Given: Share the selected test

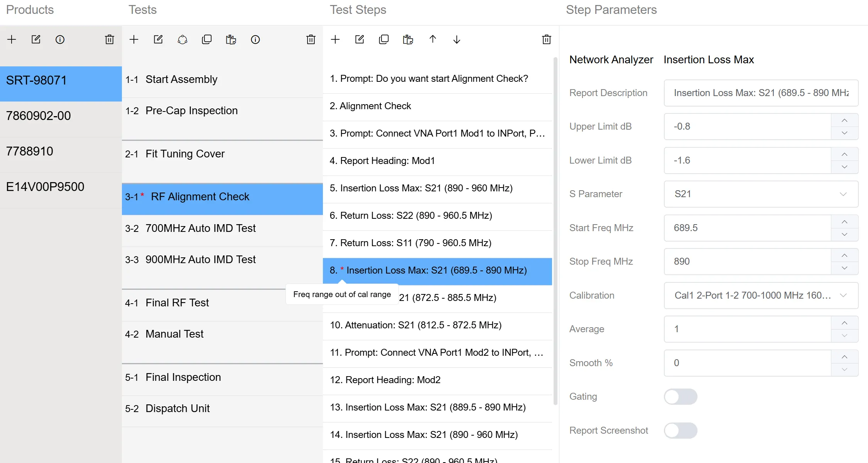Looking at the screenshot, I should pyautogui.click(x=182, y=39).
